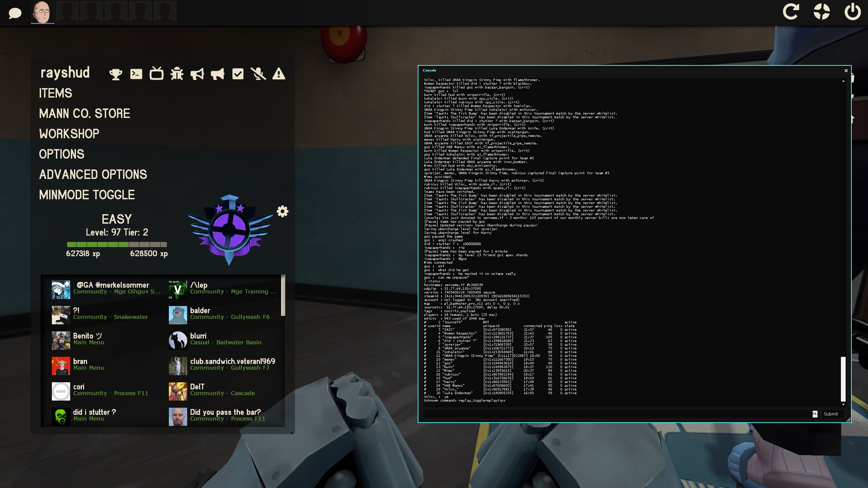Click the console resize grip corner
This screenshot has width=868, height=488.
849,420
